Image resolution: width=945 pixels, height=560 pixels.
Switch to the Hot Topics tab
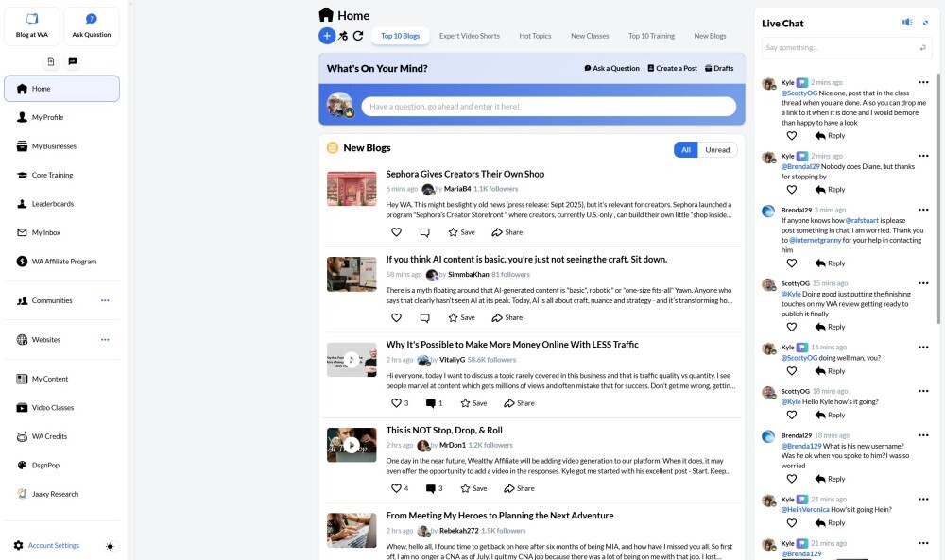click(x=535, y=36)
